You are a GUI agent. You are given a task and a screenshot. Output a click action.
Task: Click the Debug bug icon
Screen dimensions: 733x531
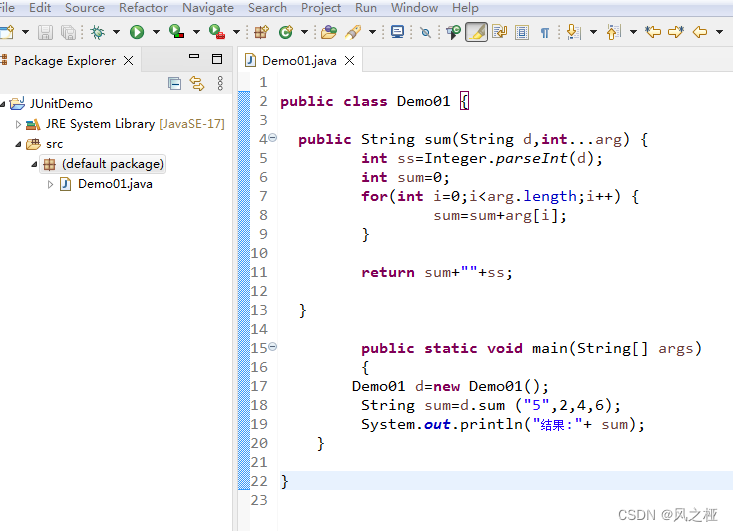(x=98, y=32)
